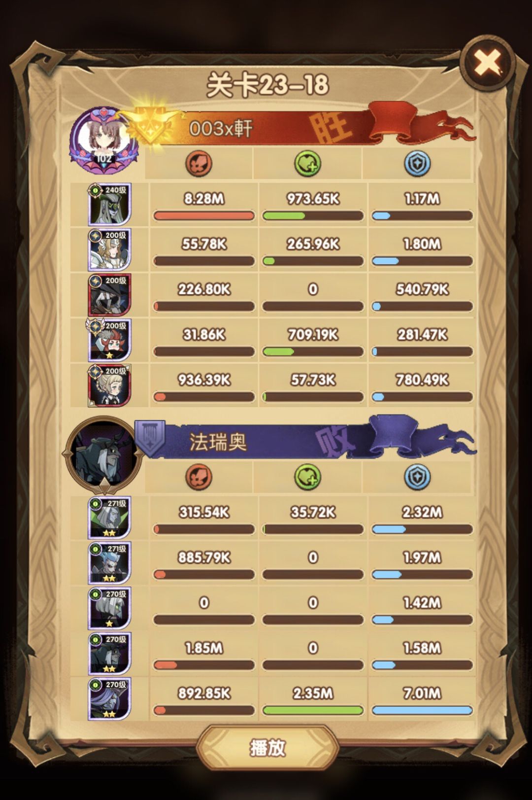This screenshot has height=800, width=532.
Task: Click the winner's red damage-dealt icon
Action: pyautogui.click(x=199, y=163)
